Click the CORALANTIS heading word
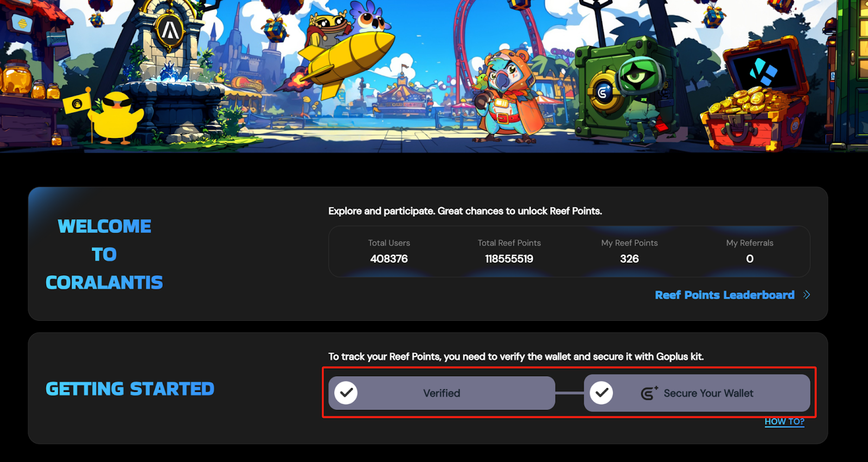868x462 pixels. pyautogui.click(x=104, y=282)
